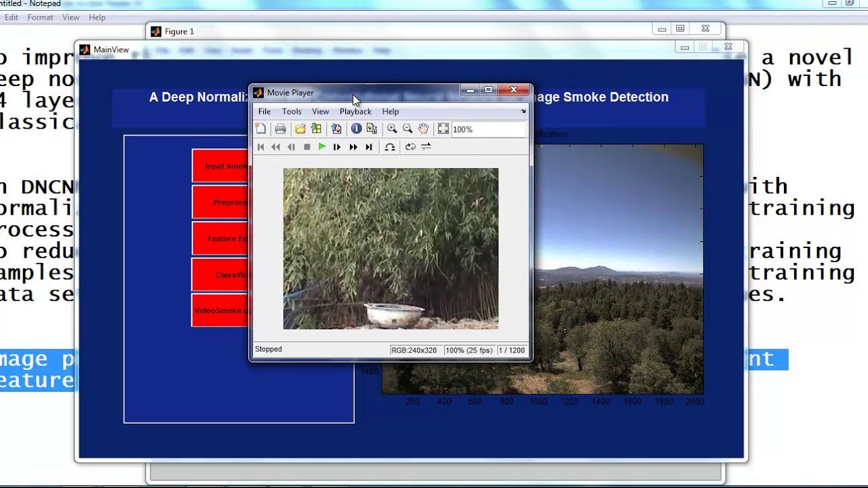Close the Movie Player window
This screenshot has height=488, width=868.
point(513,90)
